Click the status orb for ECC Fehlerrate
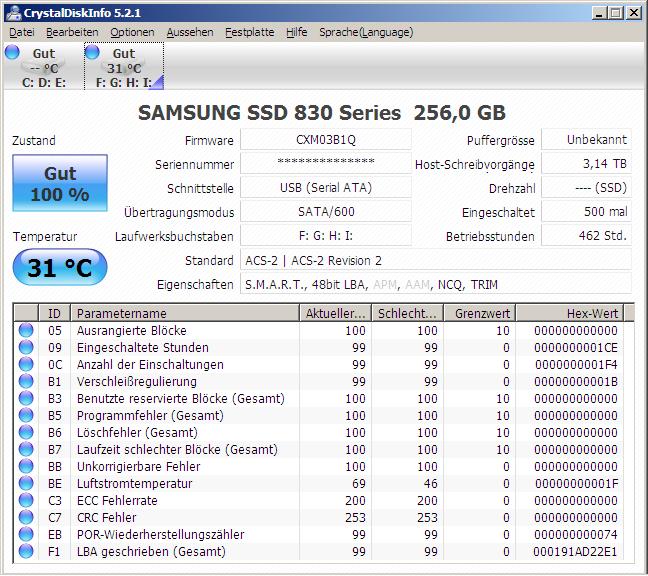 tap(26, 500)
